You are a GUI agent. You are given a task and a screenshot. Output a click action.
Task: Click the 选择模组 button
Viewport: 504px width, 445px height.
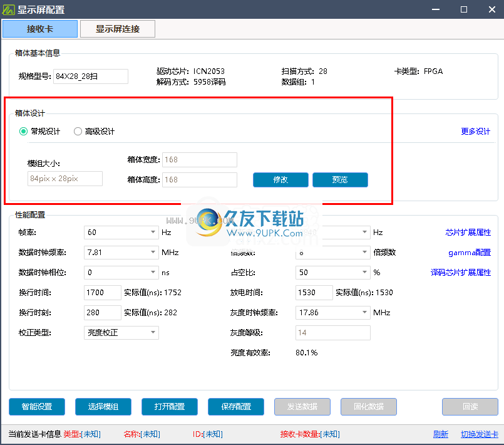[x=103, y=407]
